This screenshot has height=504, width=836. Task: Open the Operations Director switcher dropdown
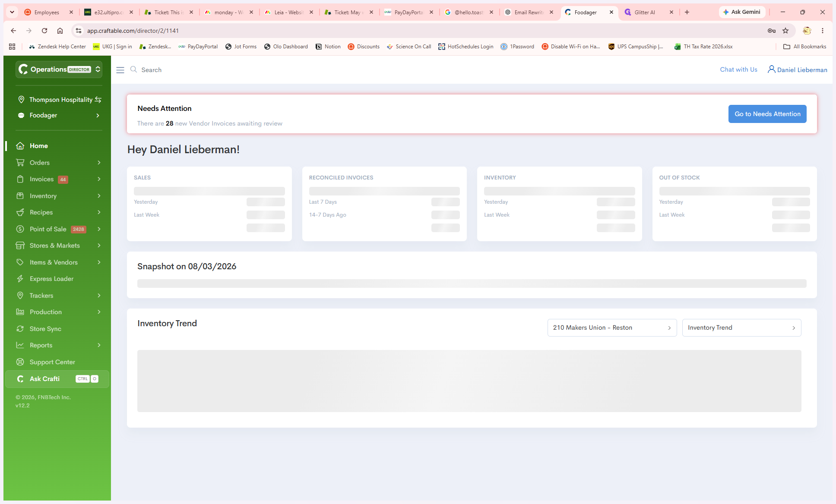[x=59, y=69]
